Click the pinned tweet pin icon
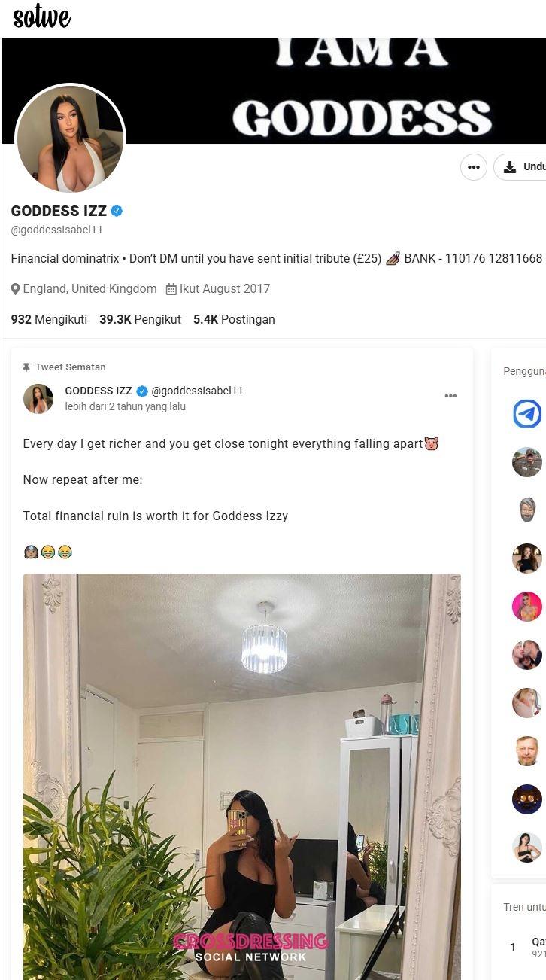The width and height of the screenshot is (546, 980). tap(26, 367)
